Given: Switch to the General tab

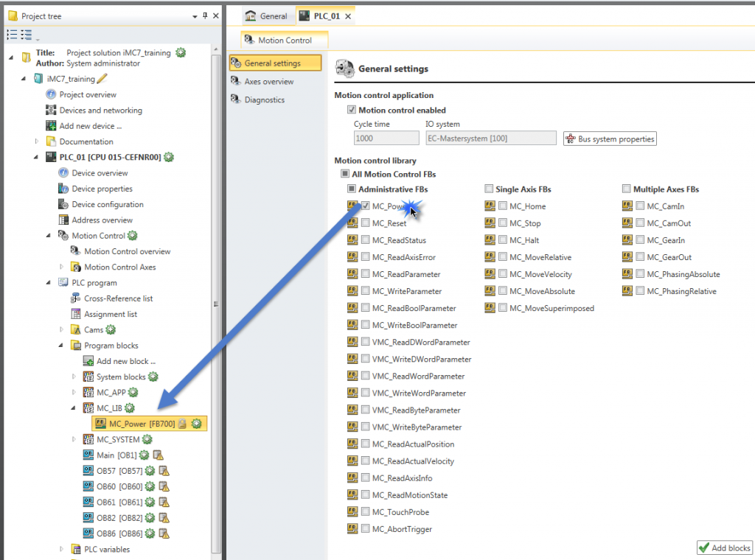Looking at the screenshot, I should (266, 16).
